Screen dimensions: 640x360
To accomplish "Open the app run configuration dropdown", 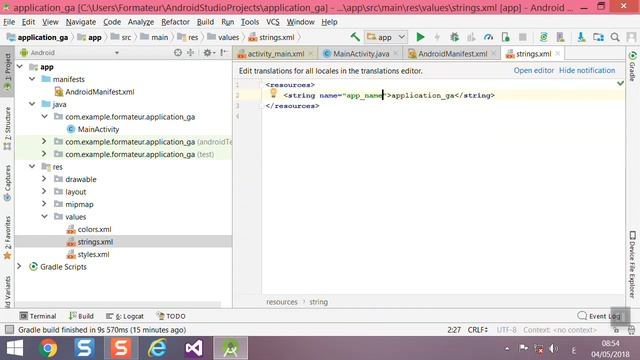I will (x=386, y=37).
